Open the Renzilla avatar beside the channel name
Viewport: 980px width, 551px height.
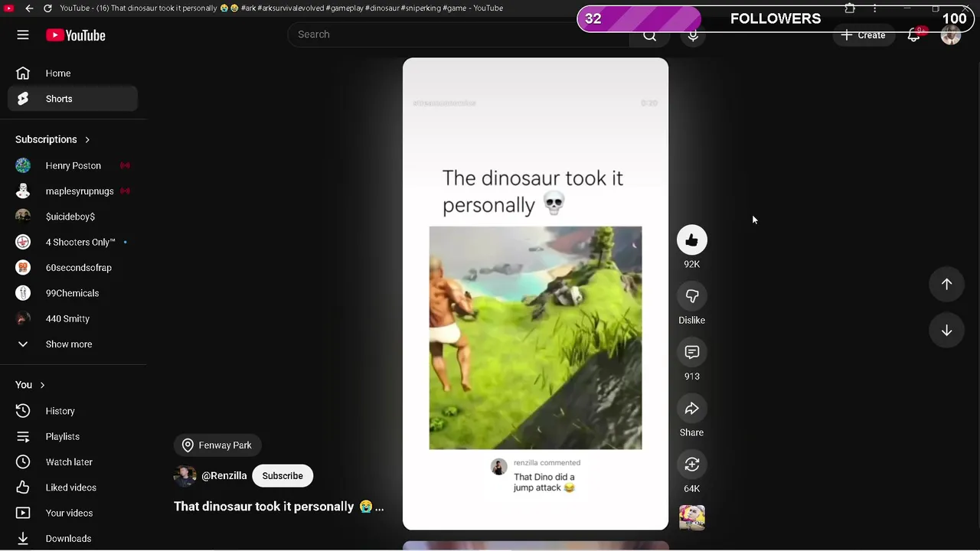point(185,476)
